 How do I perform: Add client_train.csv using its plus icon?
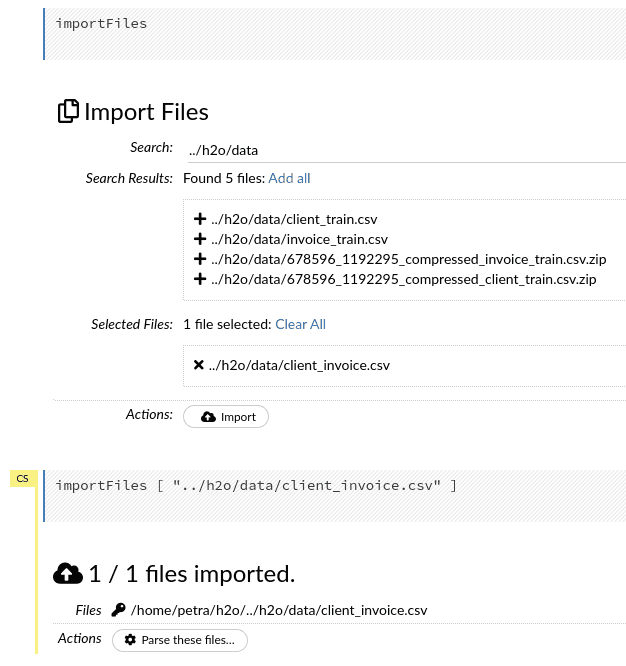pyautogui.click(x=200, y=219)
